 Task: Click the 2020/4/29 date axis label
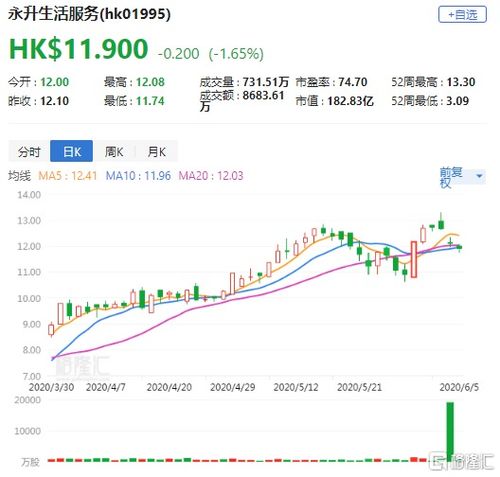tap(233, 387)
